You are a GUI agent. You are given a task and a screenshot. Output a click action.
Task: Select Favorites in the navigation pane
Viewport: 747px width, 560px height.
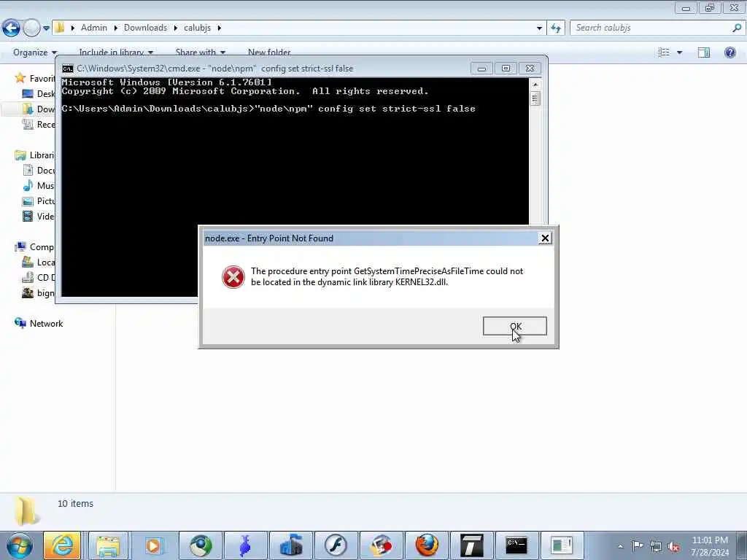coord(35,78)
